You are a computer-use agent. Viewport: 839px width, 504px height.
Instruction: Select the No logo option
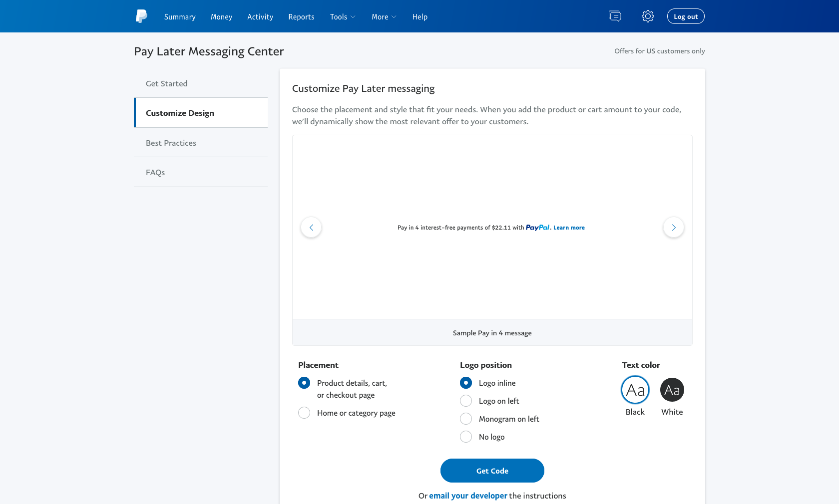click(466, 437)
